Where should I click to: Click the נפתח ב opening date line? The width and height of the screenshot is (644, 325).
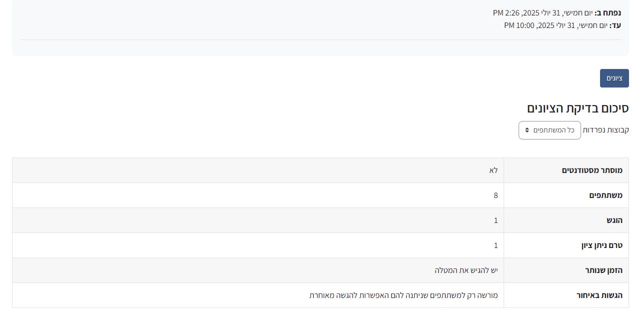(557, 13)
